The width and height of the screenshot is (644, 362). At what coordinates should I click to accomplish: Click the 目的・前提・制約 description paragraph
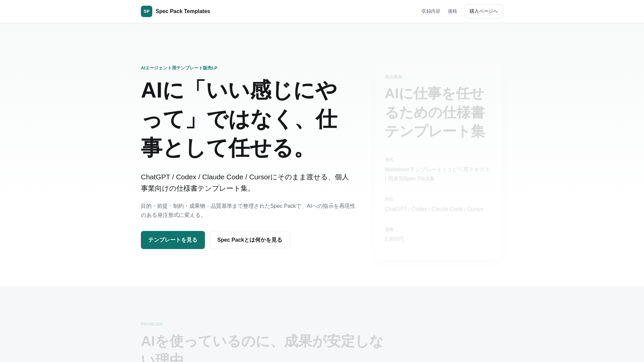[x=248, y=210]
